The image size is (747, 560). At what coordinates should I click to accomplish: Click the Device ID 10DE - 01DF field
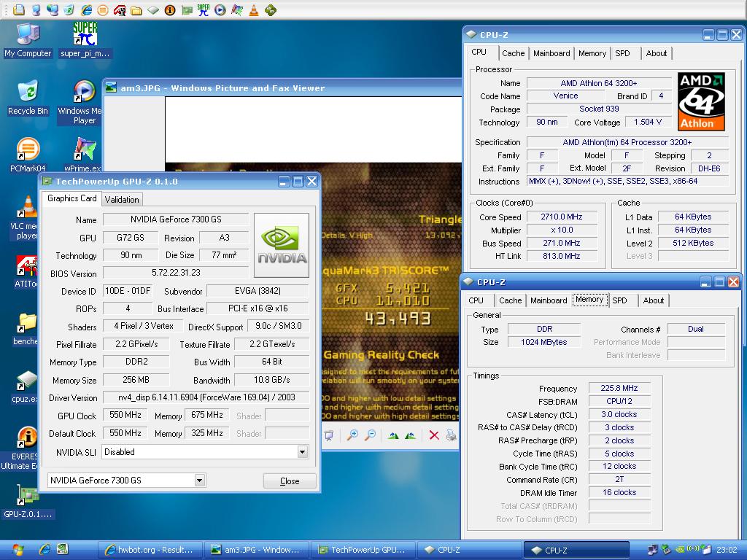[x=128, y=291]
